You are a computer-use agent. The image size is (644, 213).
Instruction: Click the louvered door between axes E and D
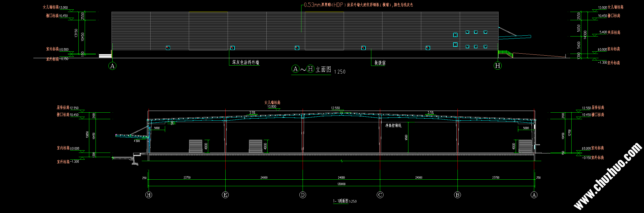point(256,146)
